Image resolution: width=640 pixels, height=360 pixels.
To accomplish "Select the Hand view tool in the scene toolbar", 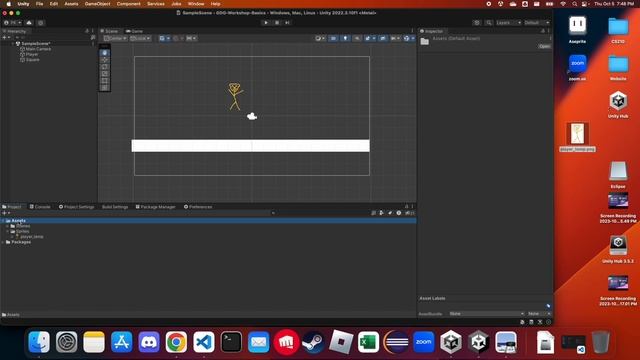I will pyautogui.click(x=104, y=53).
